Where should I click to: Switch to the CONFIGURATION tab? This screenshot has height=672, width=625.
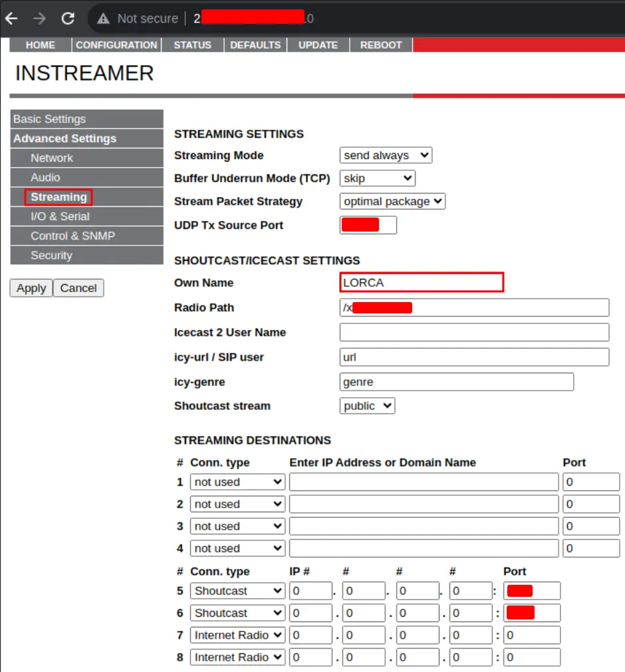click(116, 45)
